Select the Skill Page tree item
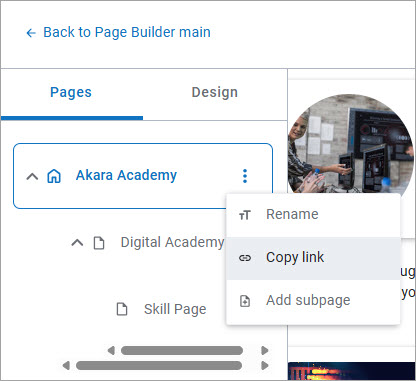416x381 pixels. click(175, 309)
